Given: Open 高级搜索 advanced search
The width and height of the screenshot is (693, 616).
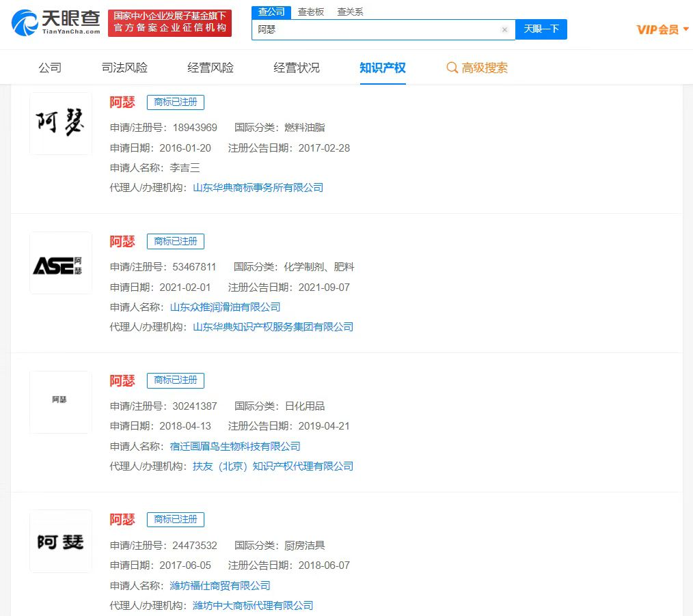Looking at the screenshot, I should point(477,68).
